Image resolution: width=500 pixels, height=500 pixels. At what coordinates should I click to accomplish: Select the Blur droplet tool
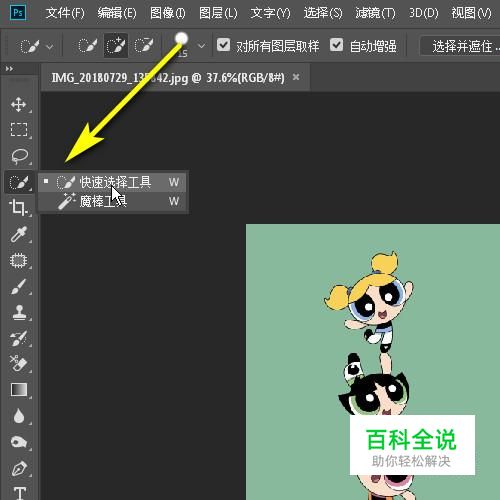19,416
